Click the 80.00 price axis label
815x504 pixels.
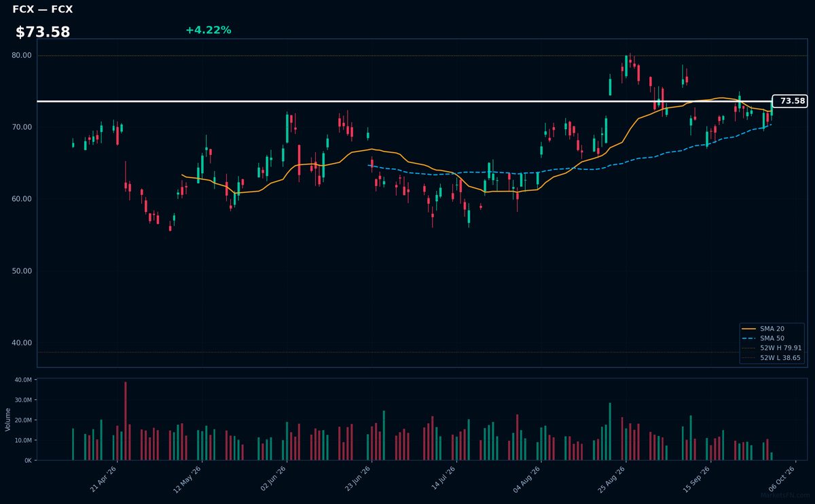pyautogui.click(x=22, y=55)
